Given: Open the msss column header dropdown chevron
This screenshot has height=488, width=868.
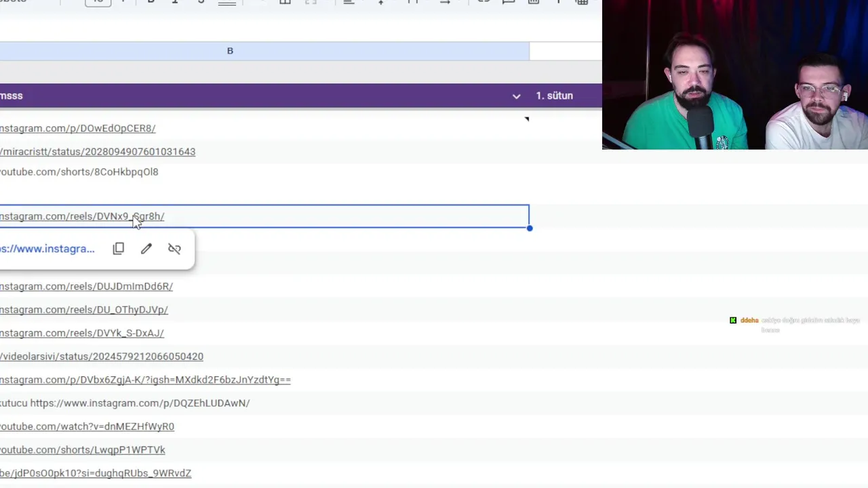Looking at the screenshot, I should 516,96.
